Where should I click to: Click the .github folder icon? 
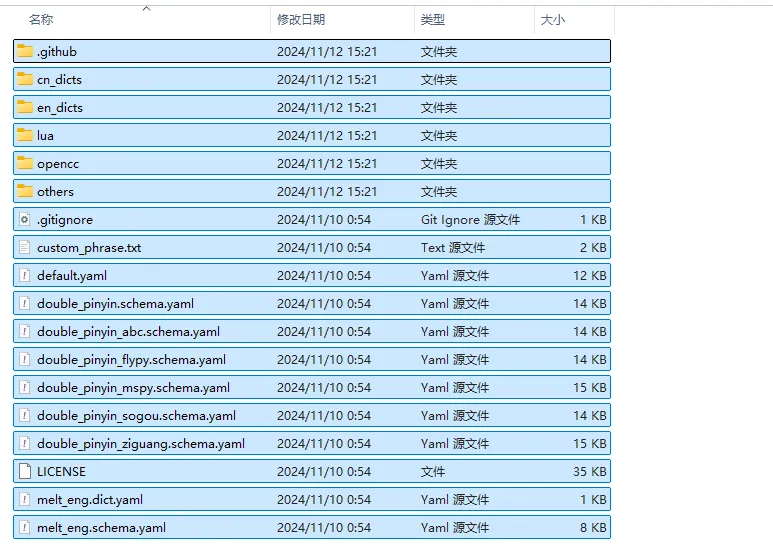click(25, 51)
